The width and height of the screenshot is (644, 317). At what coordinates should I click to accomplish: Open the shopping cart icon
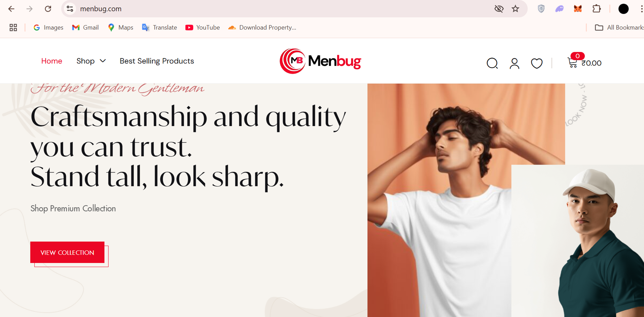pyautogui.click(x=573, y=63)
